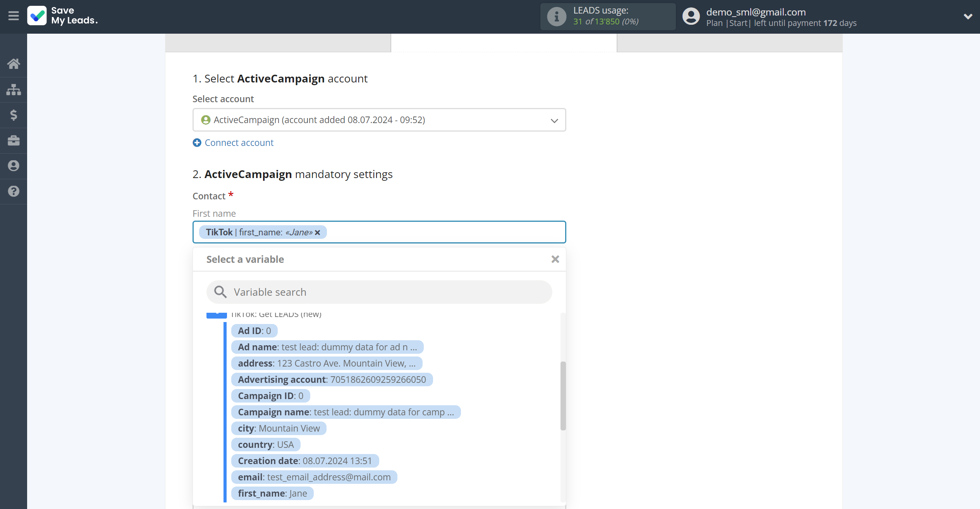Open ActiveCampaign account dropdown
Screen dimensions: 980x509
click(x=379, y=120)
